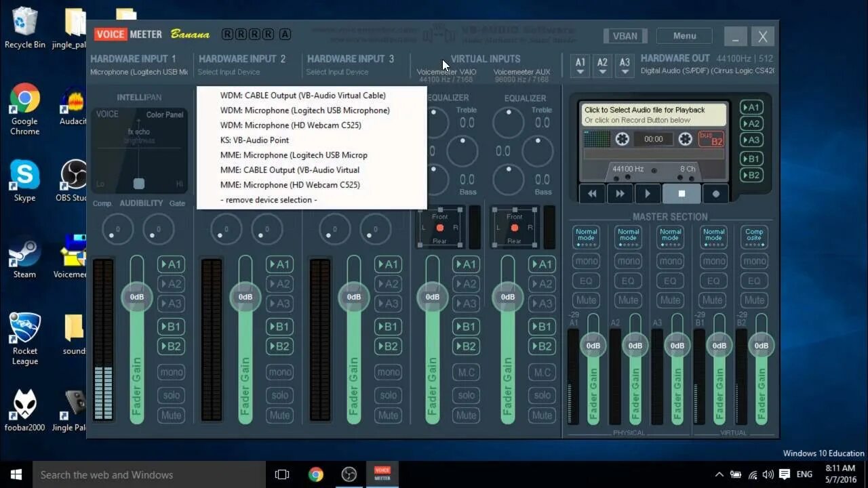Enable solo on Hardware Input 2
The image size is (868, 488).
tap(279, 395)
